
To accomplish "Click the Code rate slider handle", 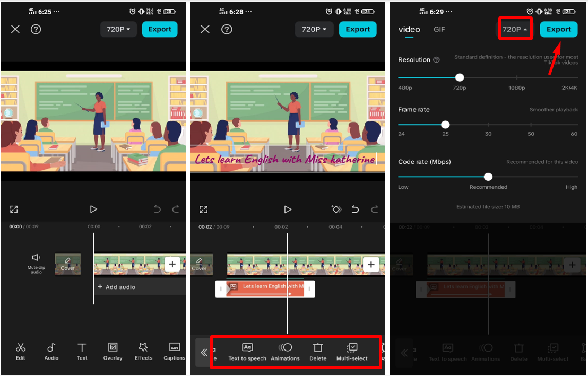I will [488, 177].
